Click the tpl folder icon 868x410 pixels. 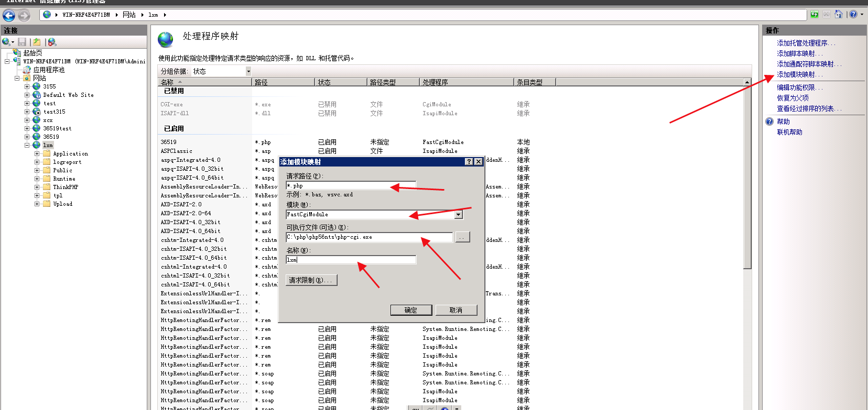point(47,195)
